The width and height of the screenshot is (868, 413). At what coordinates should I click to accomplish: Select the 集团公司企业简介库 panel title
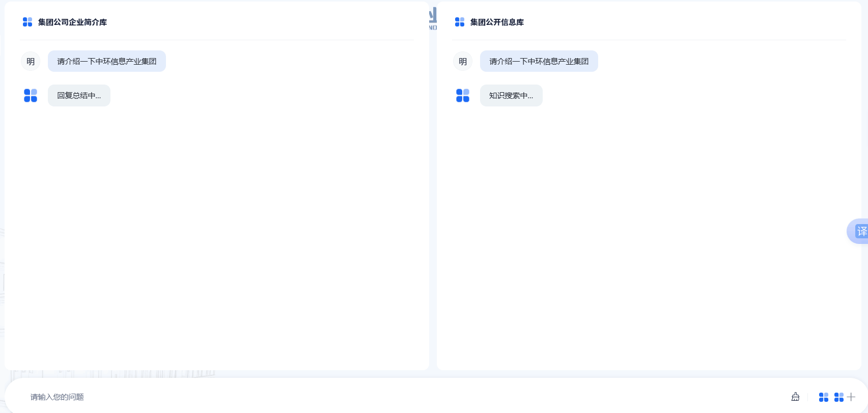72,22
